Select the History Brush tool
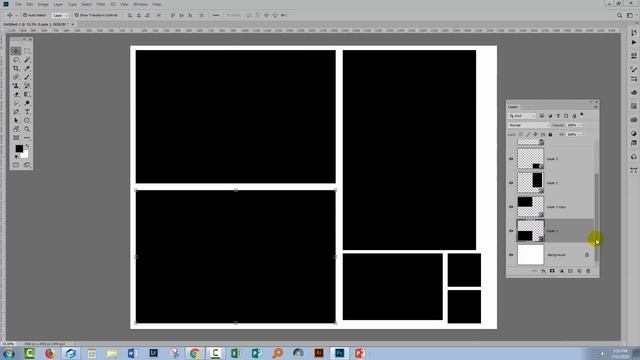The height and width of the screenshot is (360, 640). point(27,86)
